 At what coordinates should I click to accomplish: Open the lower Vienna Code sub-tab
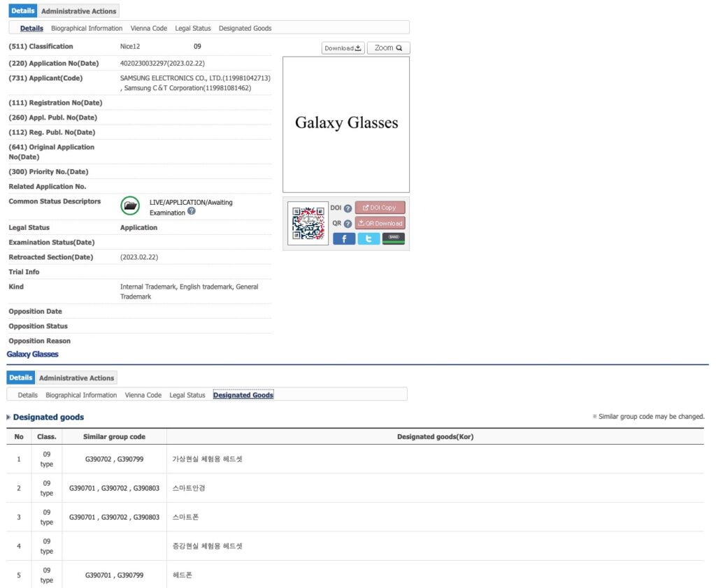(143, 395)
